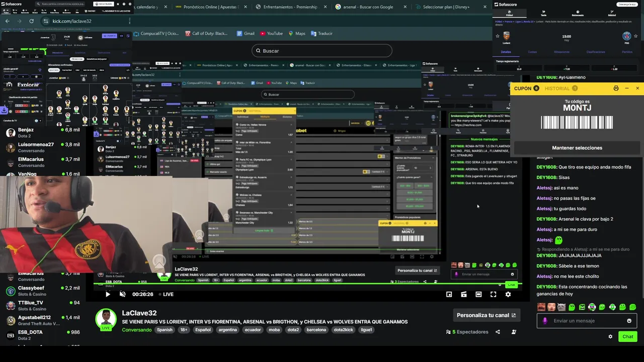This screenshot has width=644, height=362.
Task: Open the purple microphone icon in chat input
Action: tap(545, 321)
